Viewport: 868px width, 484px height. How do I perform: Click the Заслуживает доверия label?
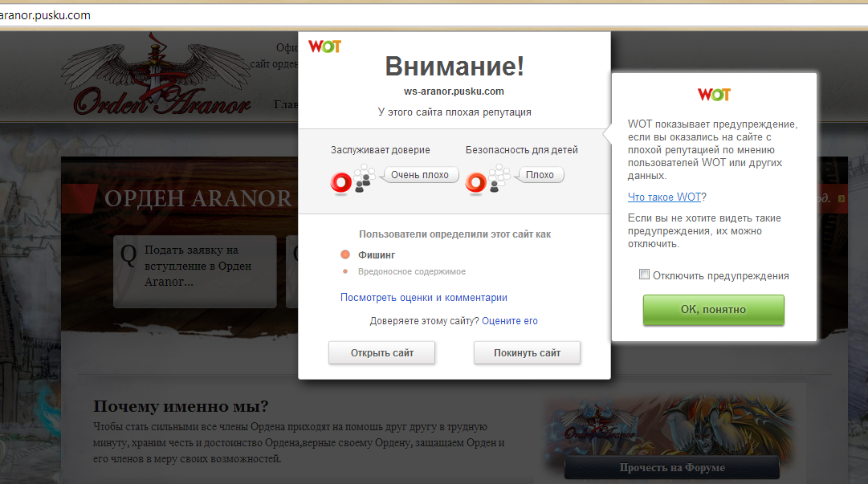[x=381, y=150]
